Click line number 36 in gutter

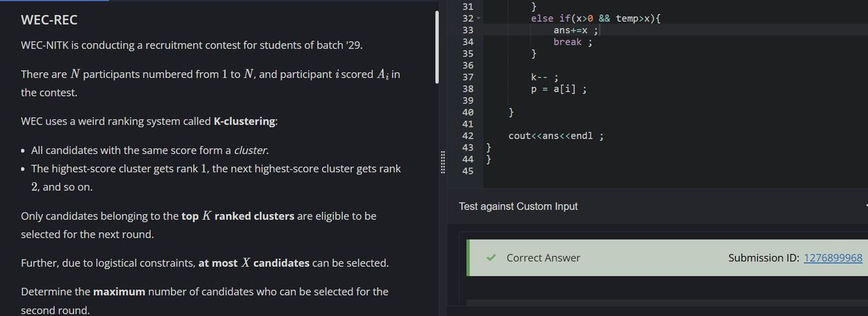pos(467,65)
